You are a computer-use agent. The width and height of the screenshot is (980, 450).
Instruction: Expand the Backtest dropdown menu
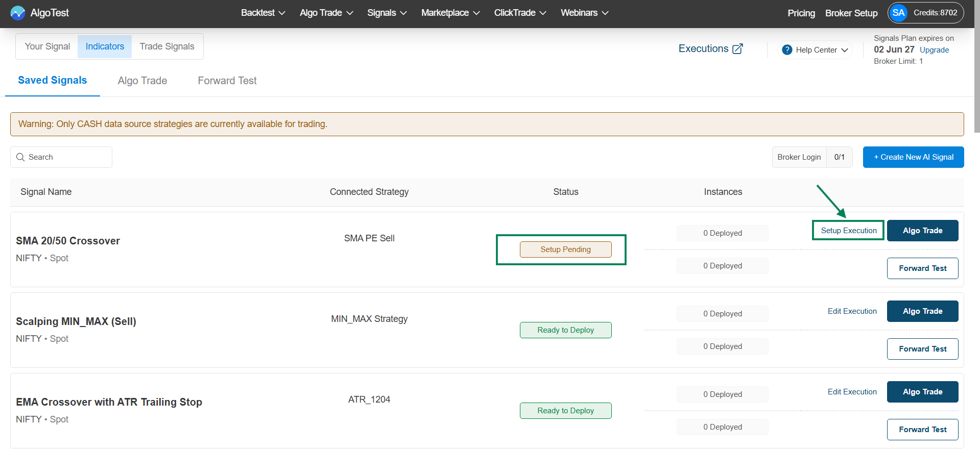(x=262, y=13)
